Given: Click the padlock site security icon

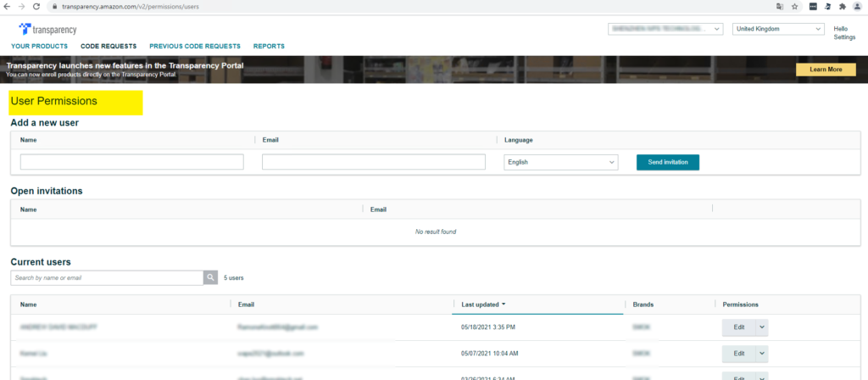Looking at the screenshot, I should 54,7.
